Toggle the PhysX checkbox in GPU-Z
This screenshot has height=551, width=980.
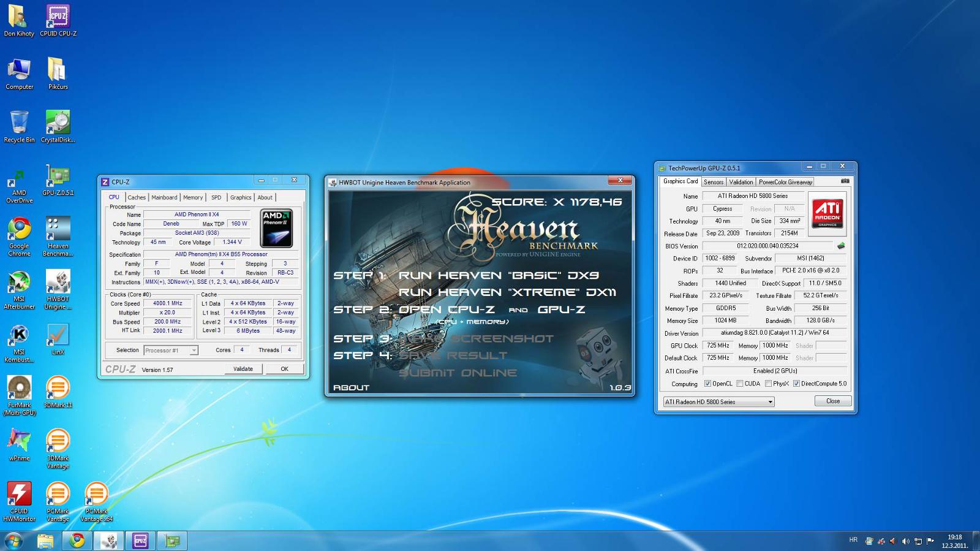pyautogui.click(x=768, y=384)
